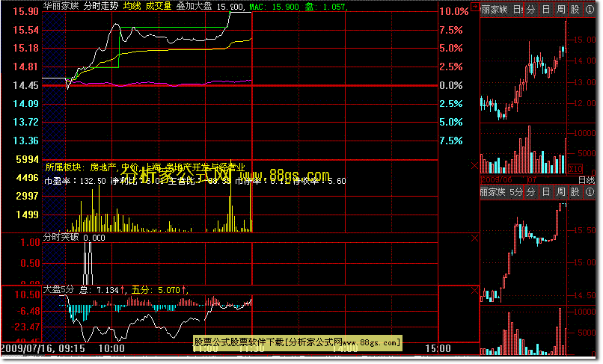This screenshot has height=364, width=603.
Task: Click the 15.54 price axis label
Action: (x=25, y=30)
